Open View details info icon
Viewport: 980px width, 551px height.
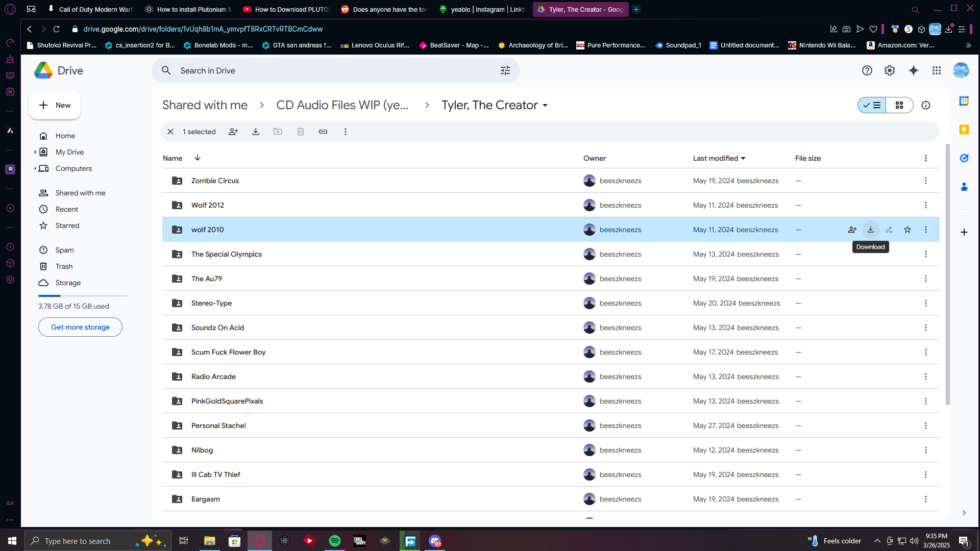coord(925,105)
